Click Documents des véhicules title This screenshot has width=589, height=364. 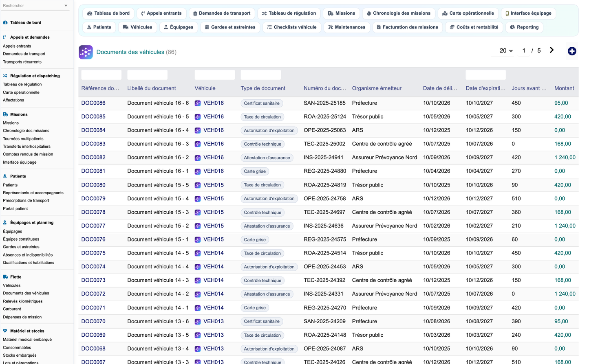coord(130,52)
